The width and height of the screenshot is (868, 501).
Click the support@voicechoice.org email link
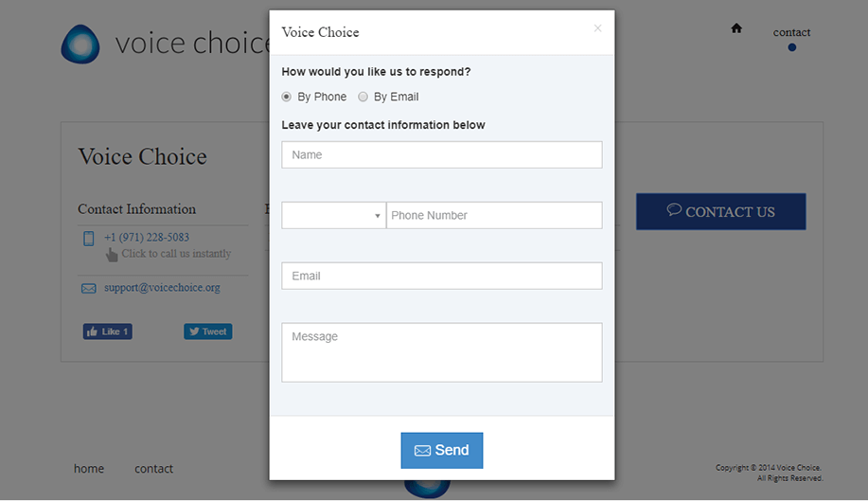162,288
